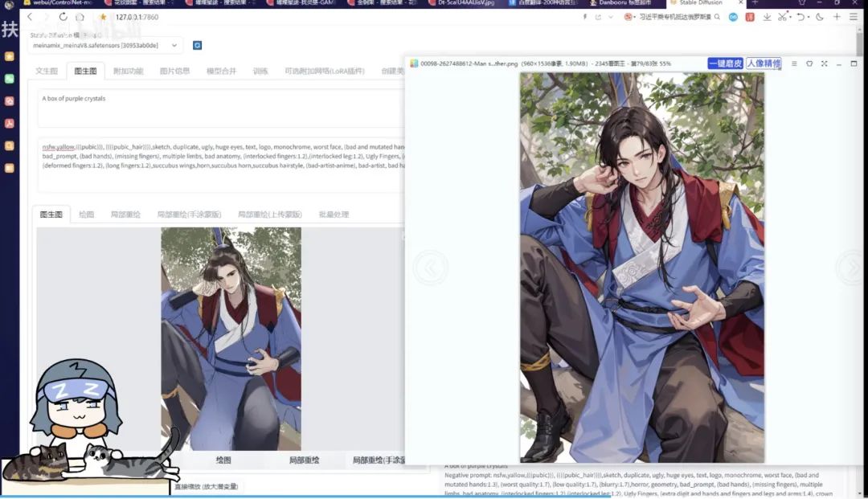Open the browser hamburger main menu

[x=854, y=17]
